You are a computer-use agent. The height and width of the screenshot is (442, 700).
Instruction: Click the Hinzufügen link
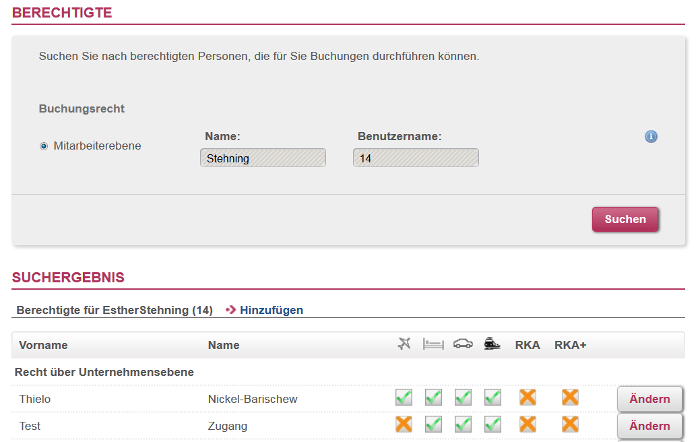(271, 310)
